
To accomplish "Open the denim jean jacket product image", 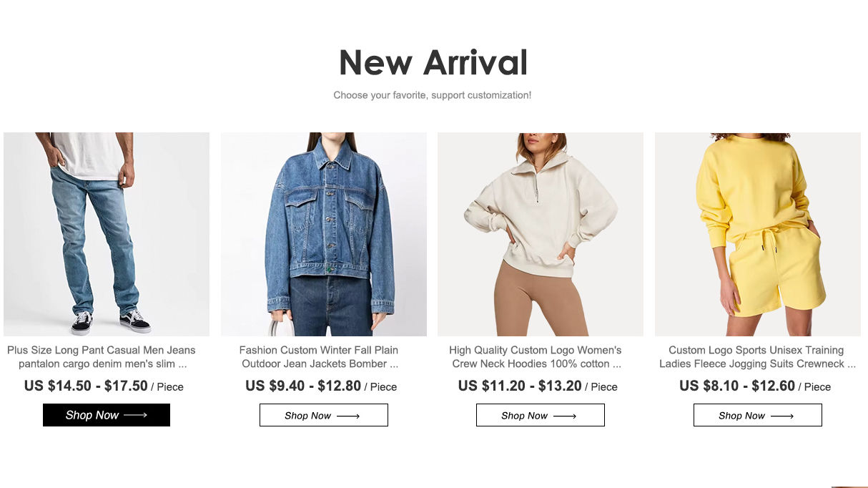I will click(324, 234).
